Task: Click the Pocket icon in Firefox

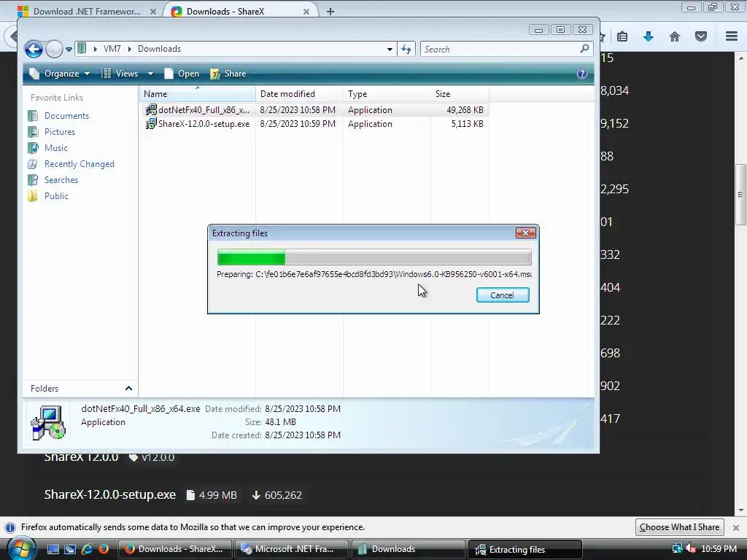Action: pyautogui.click(x=701, y=36)
